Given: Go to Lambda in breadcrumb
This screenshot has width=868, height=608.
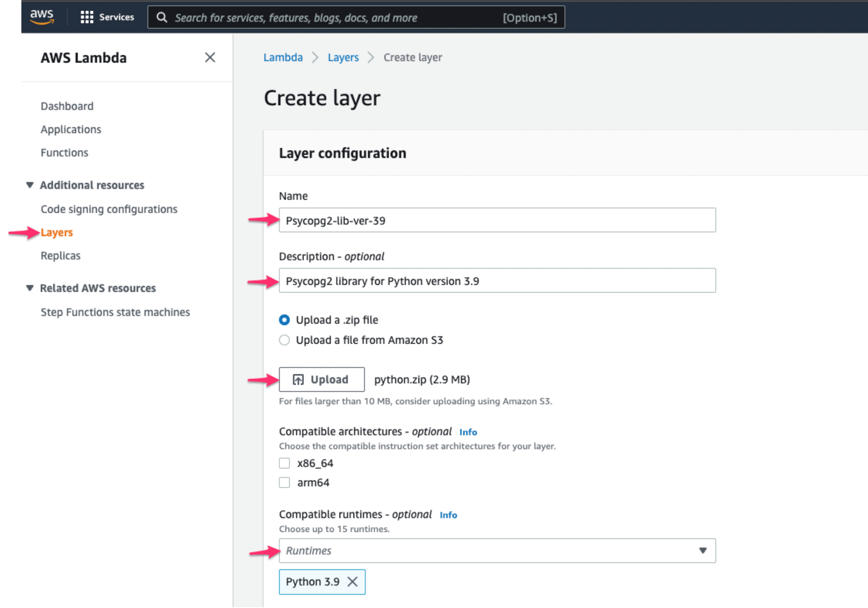Looking at the screenshot, I should click(x=283, y=57).
